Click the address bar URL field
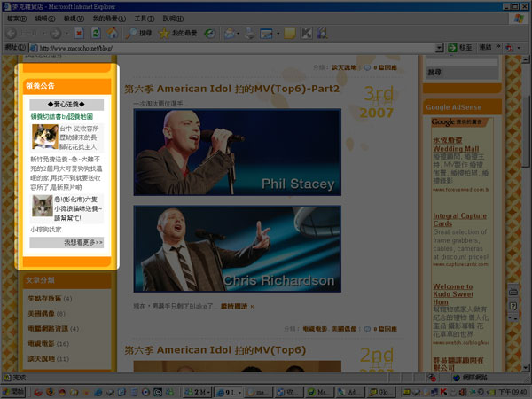The width and height of the screenshot is (532, 399). pyautogui.click(x=232, y=48)
